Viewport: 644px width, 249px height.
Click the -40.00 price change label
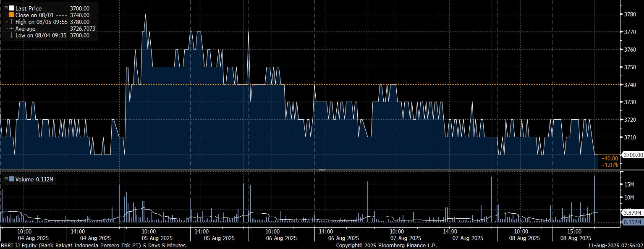point(610,158)
